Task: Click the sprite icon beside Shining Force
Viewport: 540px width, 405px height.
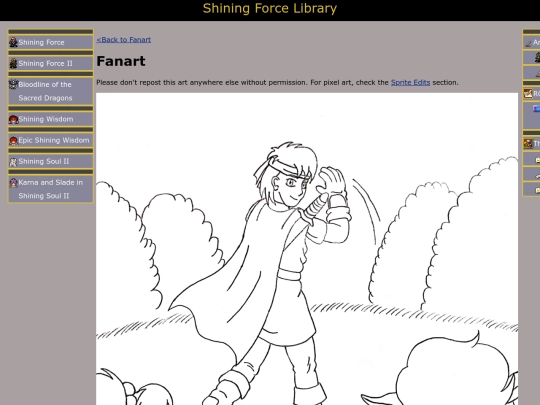Action: coord(13,42)
